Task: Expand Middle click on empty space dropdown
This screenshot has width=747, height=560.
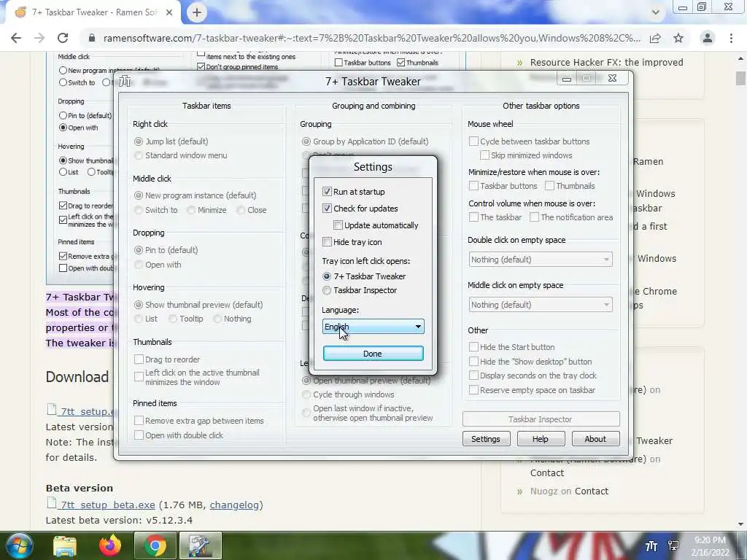Action: [541, 305]
